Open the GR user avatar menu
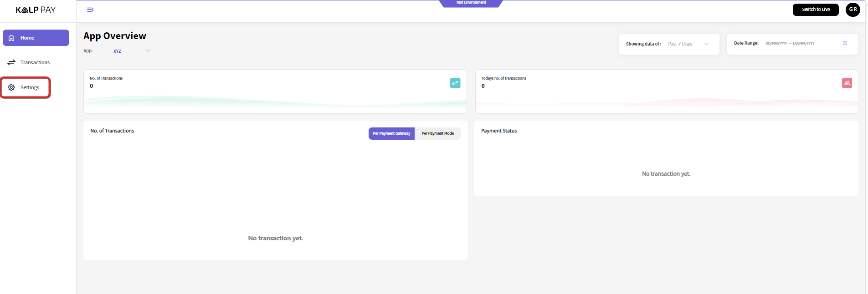 click(x=853, y=10)
